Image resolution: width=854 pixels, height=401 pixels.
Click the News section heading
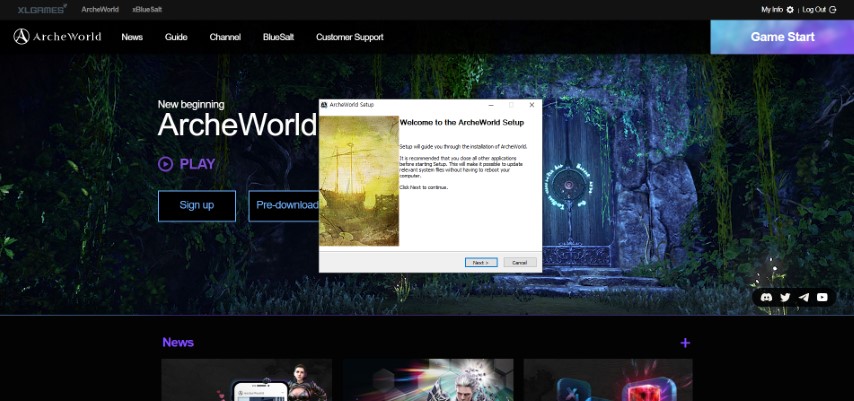coord(178,342)
